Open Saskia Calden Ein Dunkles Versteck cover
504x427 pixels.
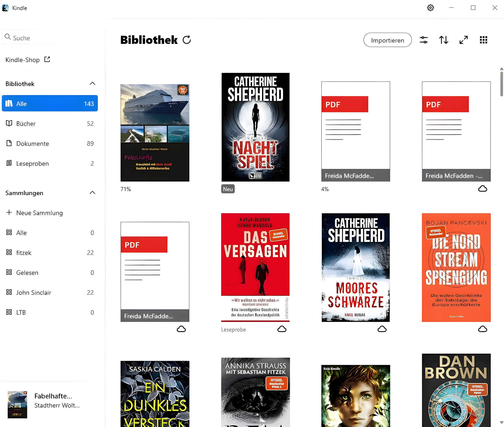[x=155, y=394]
